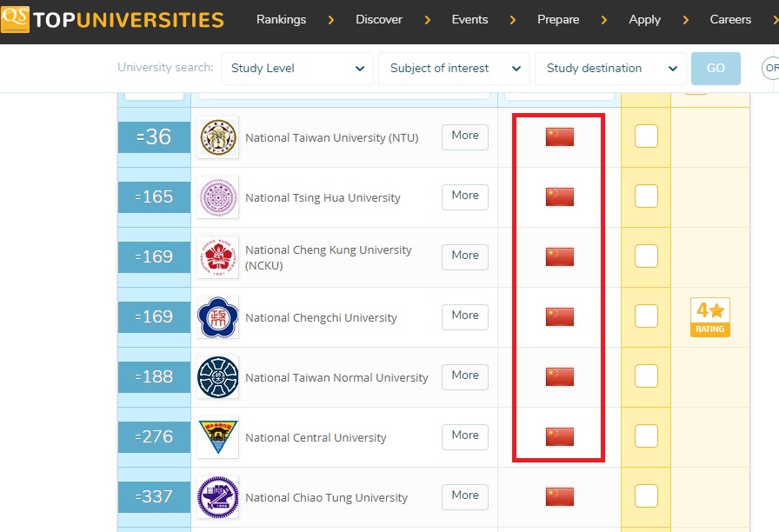The image size is (779, 532).
Task: Open the Subject of interest dropdown
Action: (x=454, y=68)
